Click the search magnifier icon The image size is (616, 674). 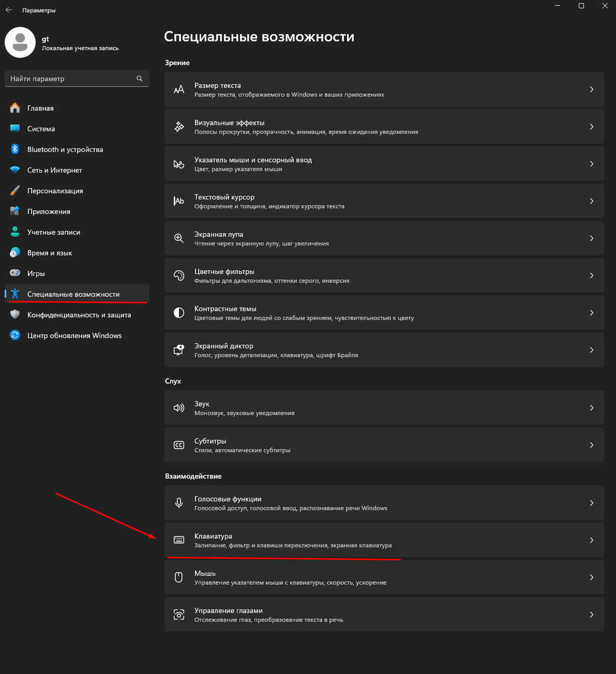pos(139,79)
